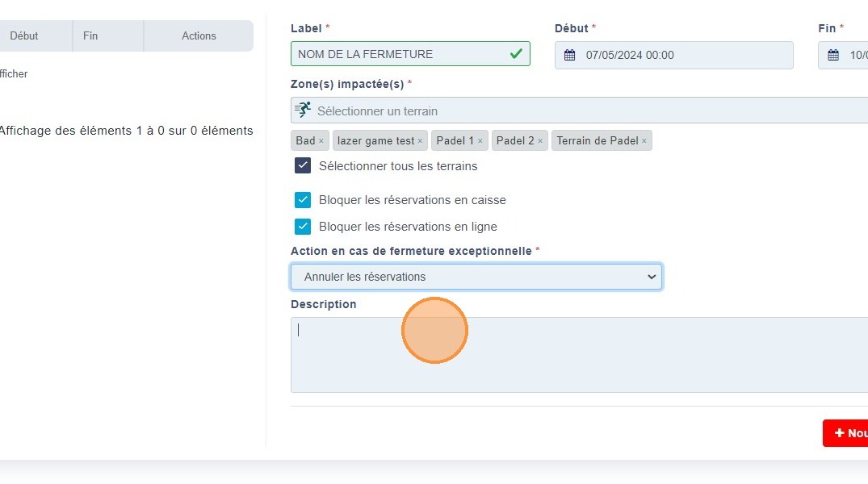Remove the Padel 2 tag

[x=540, y=141]
